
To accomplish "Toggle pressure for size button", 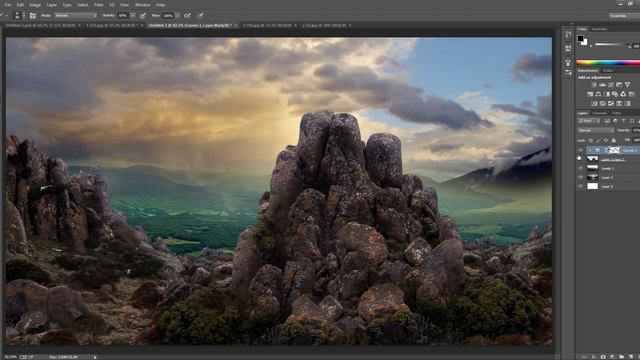I will [200, 16].
